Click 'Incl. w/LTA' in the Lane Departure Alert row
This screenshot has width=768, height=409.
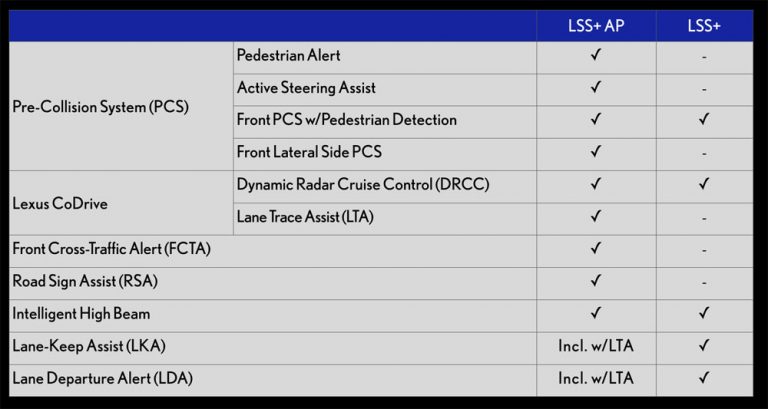[596, 378]
